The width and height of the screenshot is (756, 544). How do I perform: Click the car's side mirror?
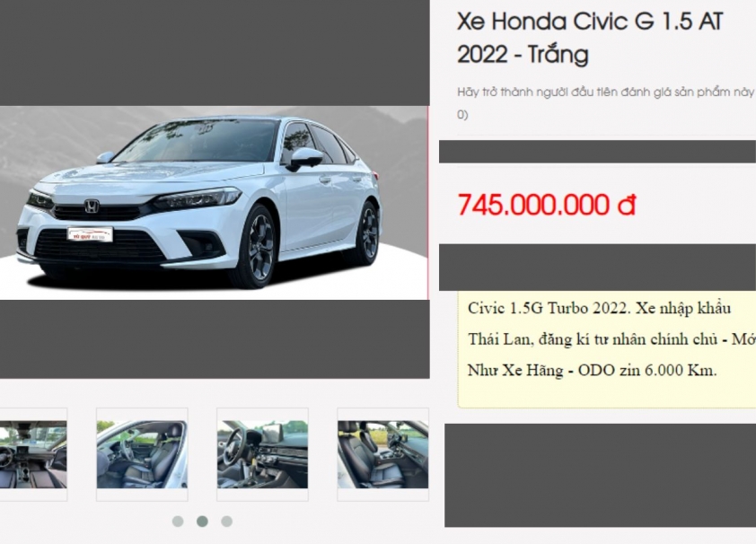point(305,159)
